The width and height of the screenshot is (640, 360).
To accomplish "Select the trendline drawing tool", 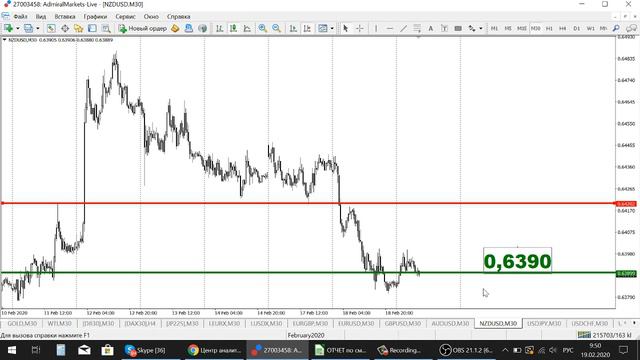I will [403, 28].
